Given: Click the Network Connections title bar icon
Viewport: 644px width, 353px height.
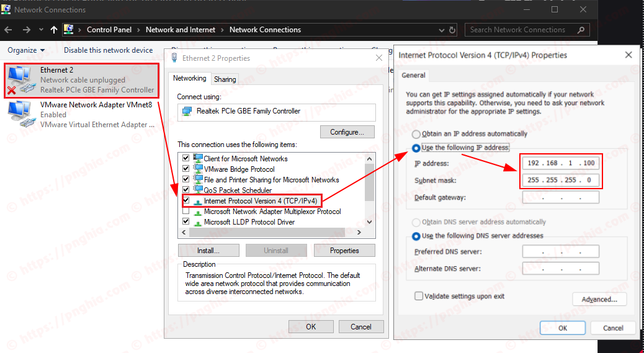Looking at the screenshot, I should pyautogui.click(x=6, y=9).
